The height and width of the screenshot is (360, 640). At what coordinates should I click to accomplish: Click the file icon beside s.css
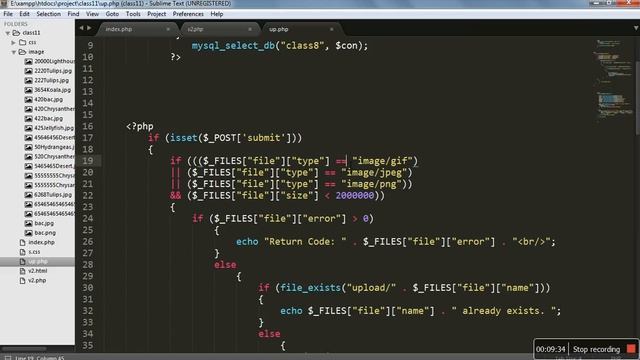coord(22,252)
